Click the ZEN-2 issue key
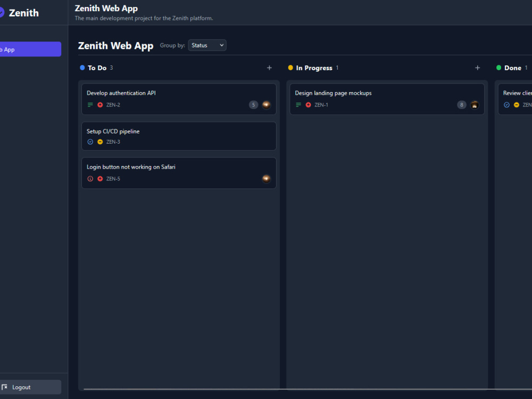This screenshot has width=532, height=399. point(113,105)
